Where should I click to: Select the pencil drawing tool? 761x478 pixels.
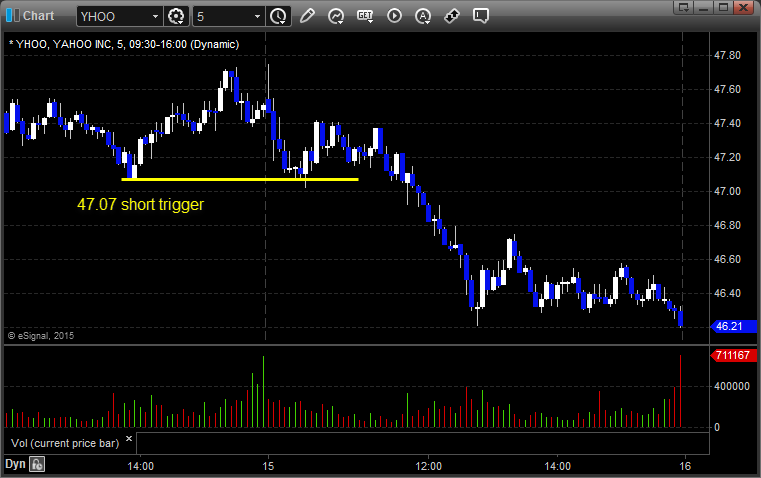pyautogui.click(x=307, y=16)
